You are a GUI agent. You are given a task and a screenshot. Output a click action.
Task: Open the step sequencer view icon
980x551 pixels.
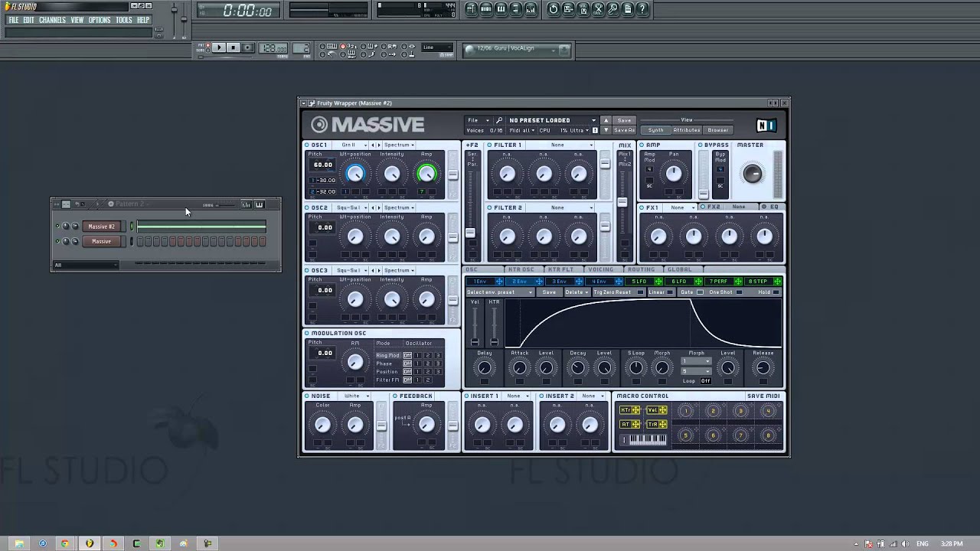click(x=486, y=9)
